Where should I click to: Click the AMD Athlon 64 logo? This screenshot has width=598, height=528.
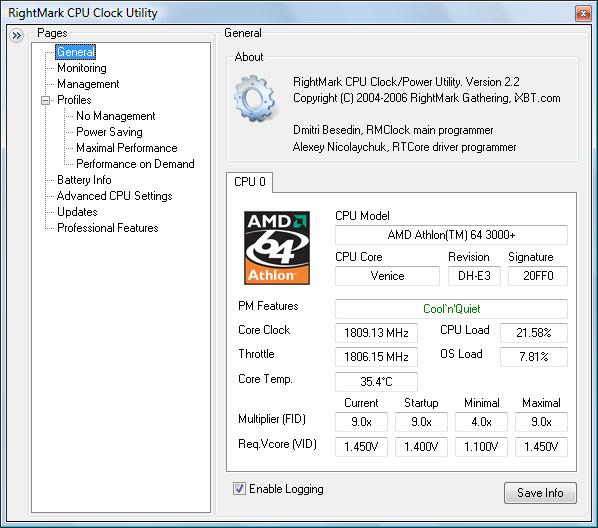(277, 248)
